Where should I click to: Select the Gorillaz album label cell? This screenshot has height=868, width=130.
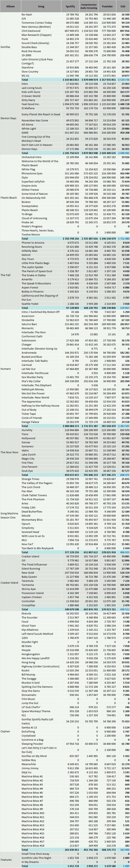10,47
